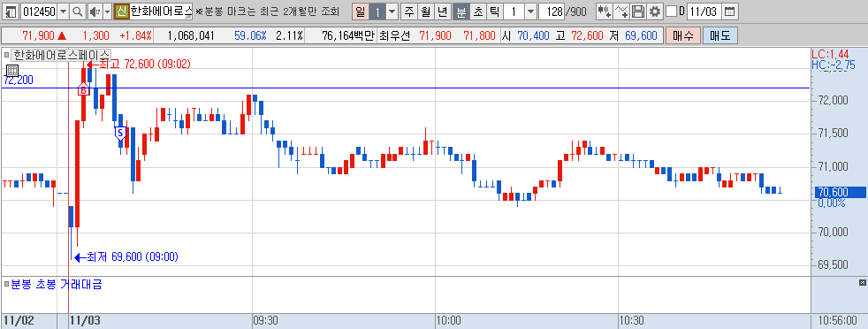The height and width of the screenshot is (329, 868).
Task: Select the 틱 tick chart tab
Action: [x=494, y=11]
